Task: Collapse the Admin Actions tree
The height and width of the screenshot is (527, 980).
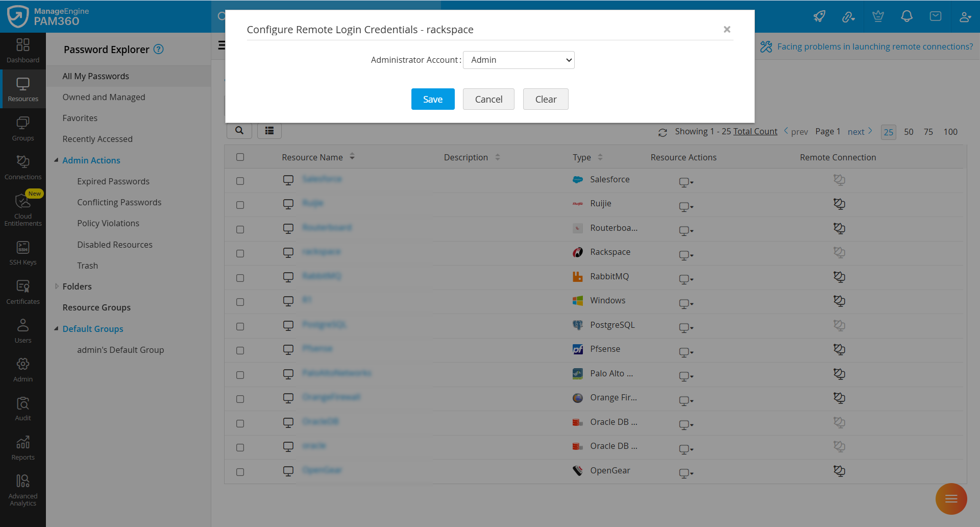Action: pyautogui.click(x=56, y=160)
